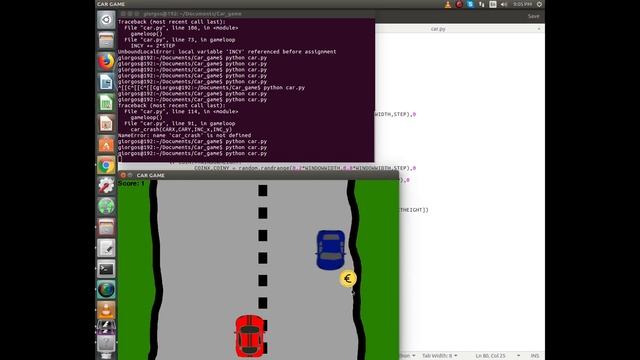The width and height of the screenshot is (640, 360).
Task: Launch Firefox from the dock
Action: pyautogui.click(x=106, y=62)
